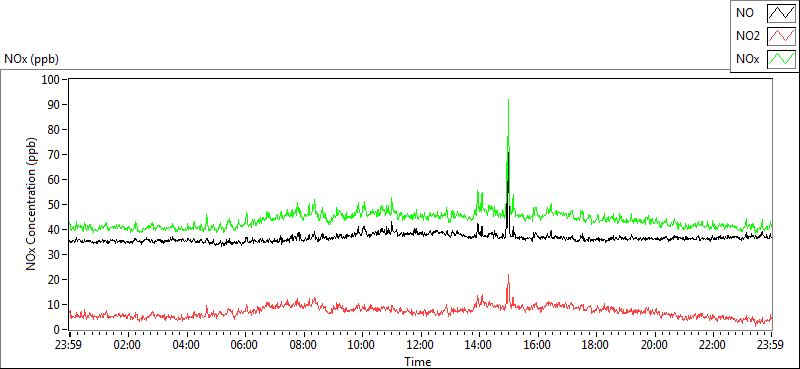Click the 10 y-axis scale marker

55,305
